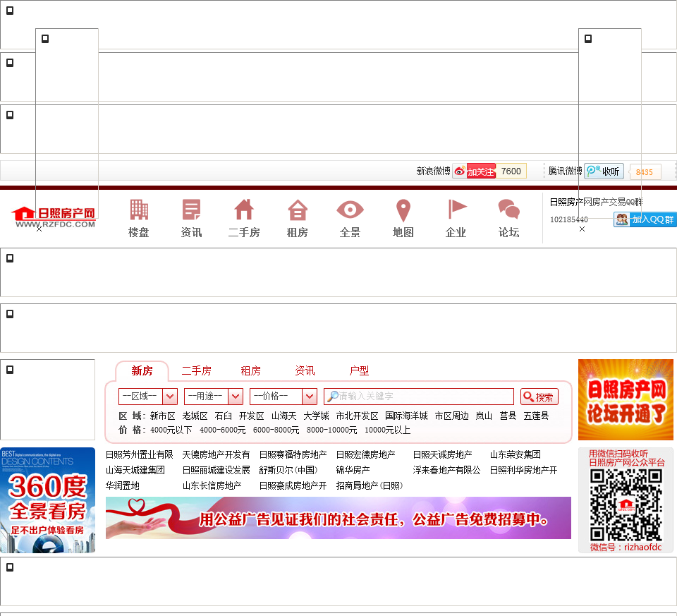Expand the --区域-- dropdown
This screenshot has width=677, height=616.
point(148,397)
